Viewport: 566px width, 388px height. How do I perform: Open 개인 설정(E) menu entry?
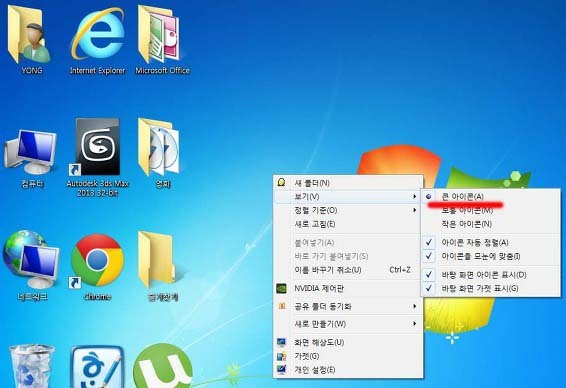[348, 370]
